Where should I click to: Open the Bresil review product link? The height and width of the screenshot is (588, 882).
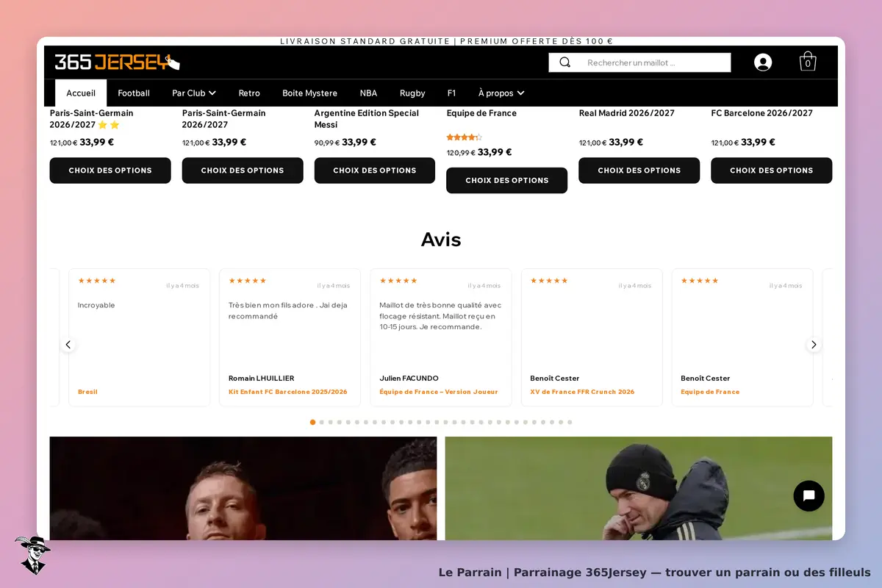(x=87, y=392)
